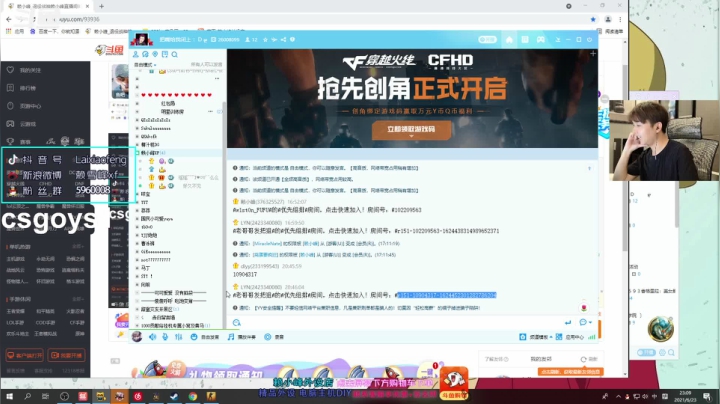Click the MiracleNew user link in chat
Viewport: 720px width, 404px height.
tap(267, 243)
